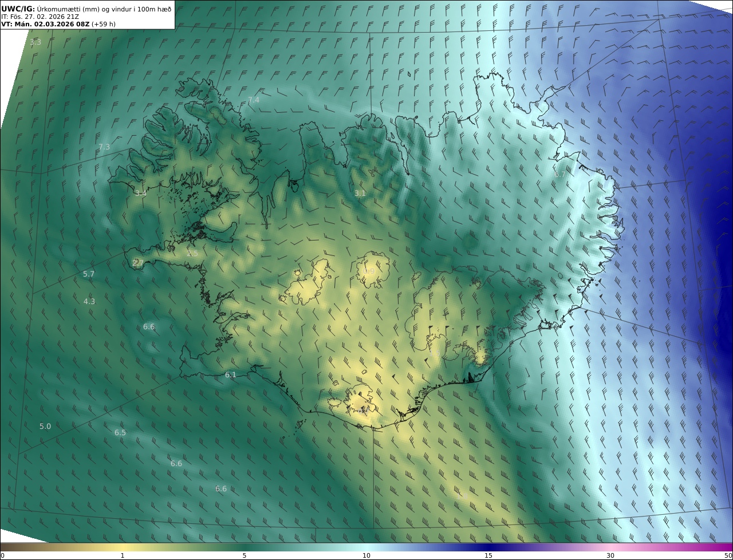Select the forecast offset "(+59 h)"
Image resolution: width=733 pixels, height=560 pixels.
point(104,24)
